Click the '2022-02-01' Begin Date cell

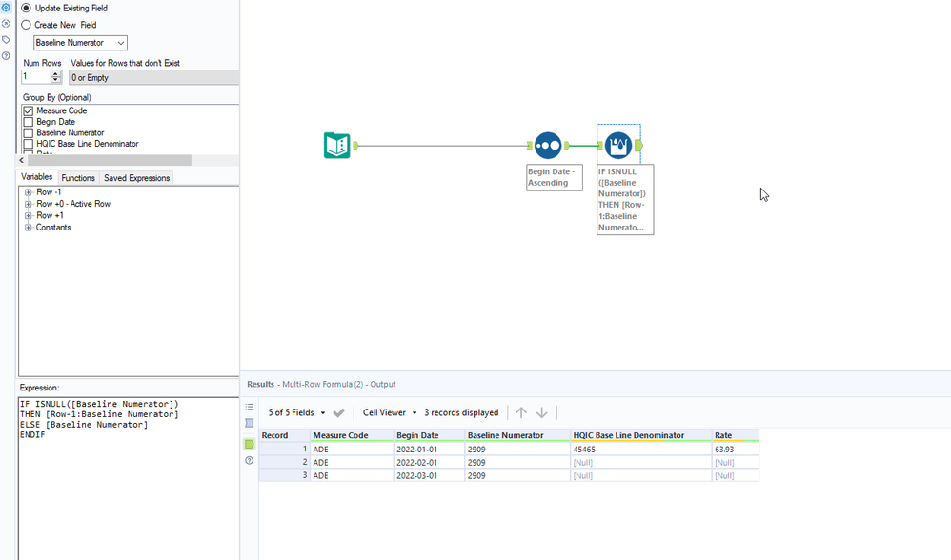tap(430, 463)
